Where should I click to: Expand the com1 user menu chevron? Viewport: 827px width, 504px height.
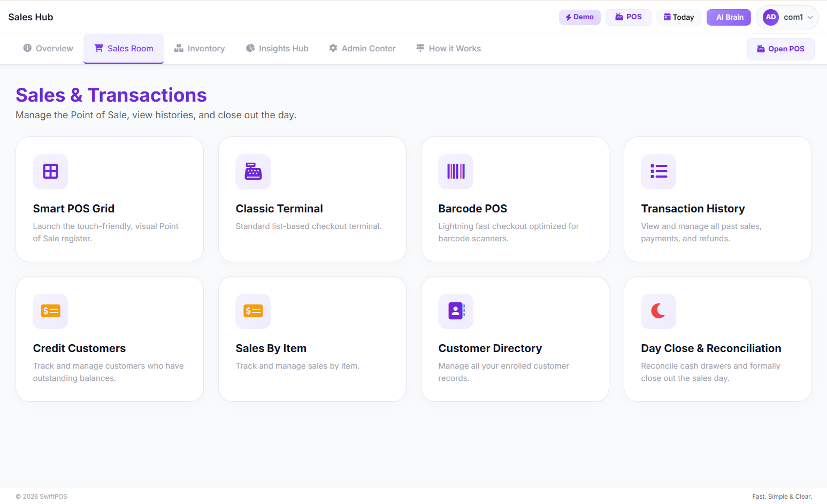pyautogui.click(x=810, y=18)
